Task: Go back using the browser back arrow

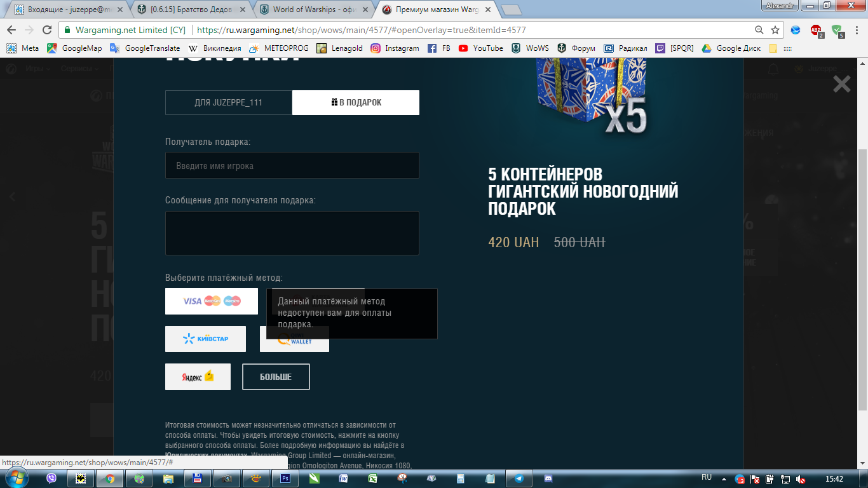Action: tap(11, 30)
